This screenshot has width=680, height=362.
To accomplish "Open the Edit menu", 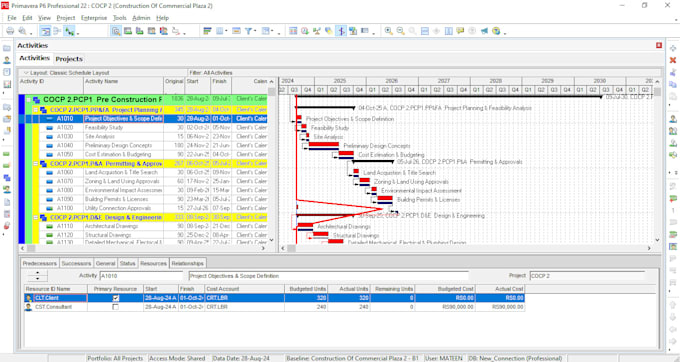I will [27, 18].
